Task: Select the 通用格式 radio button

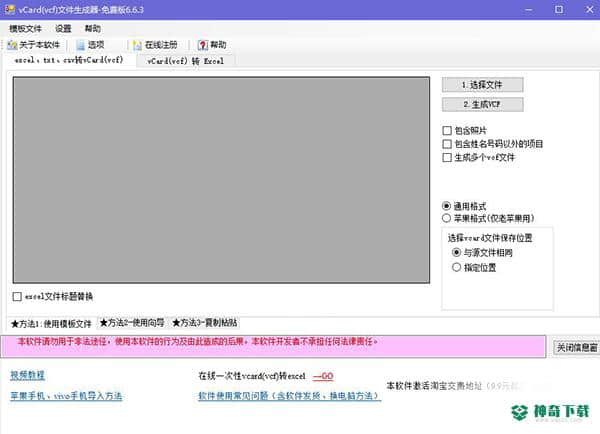Action: pyautogui.click(x=446, y=206)
